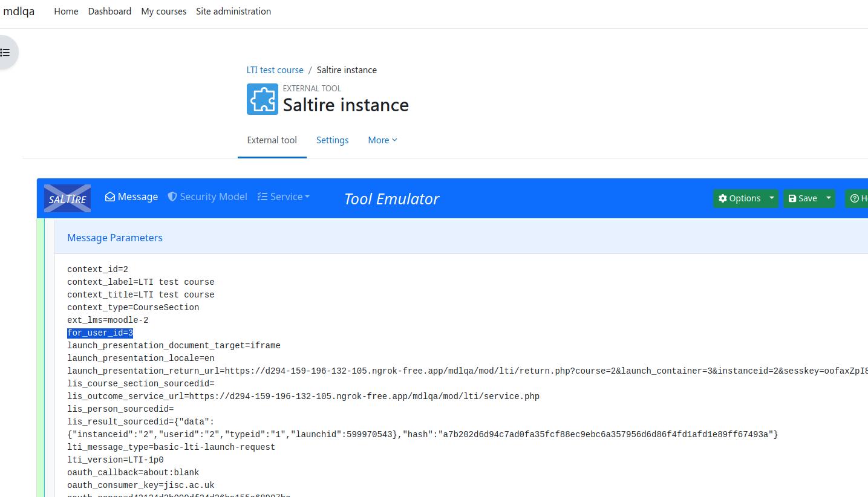
Task: Click launch_presentation_locale=en line
Action: coord(141,359)
